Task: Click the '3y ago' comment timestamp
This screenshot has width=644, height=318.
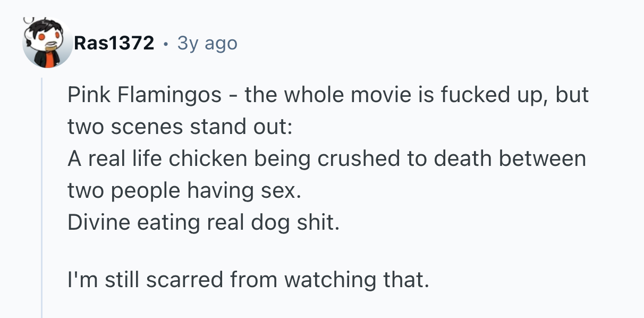Action: tap(207, 43)
